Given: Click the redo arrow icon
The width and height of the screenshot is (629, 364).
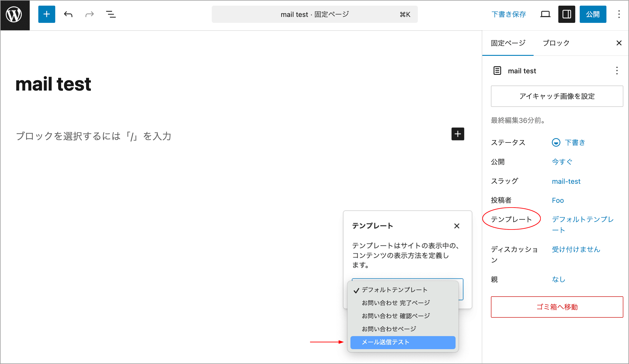Looking at the screenshot, I should [x=89, y=14].
